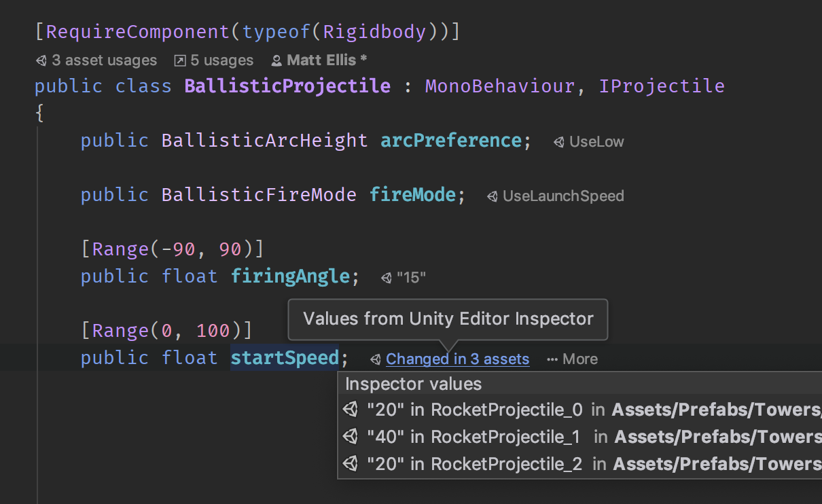
Task: Click the UseLaunchSpeed inspector value hint
Action: [x=562, y=196]
